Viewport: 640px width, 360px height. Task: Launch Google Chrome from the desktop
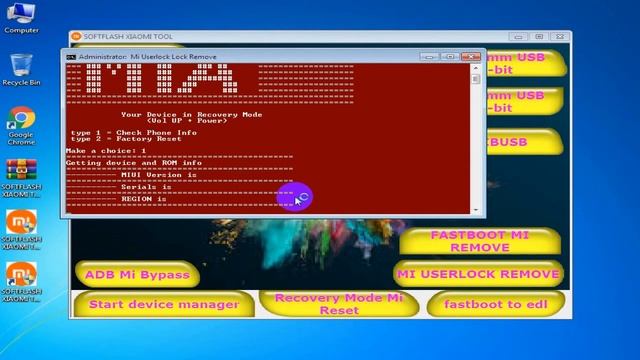21,126
